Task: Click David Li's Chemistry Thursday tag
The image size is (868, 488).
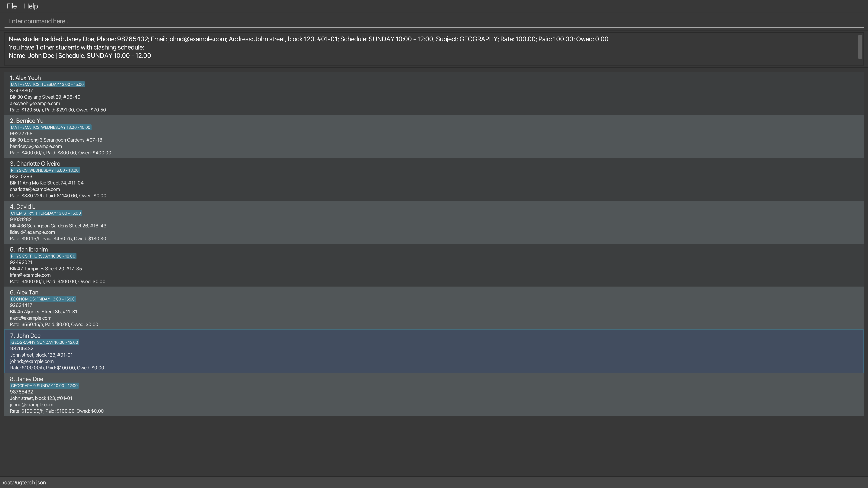Action: coord(46,213)
